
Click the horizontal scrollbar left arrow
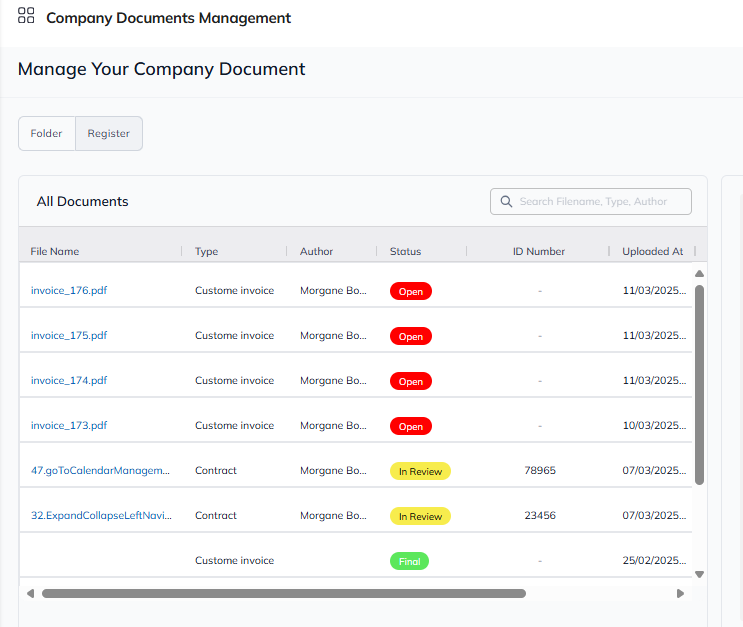point(31,593)
